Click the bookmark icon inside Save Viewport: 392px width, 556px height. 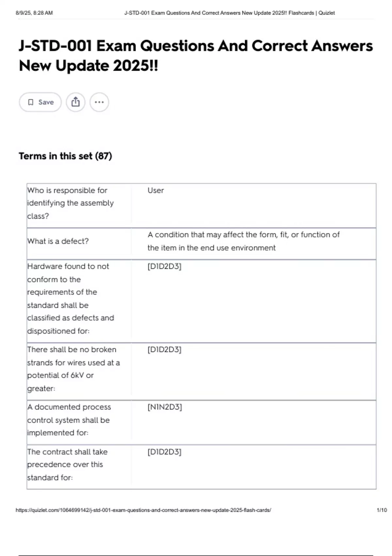click(x=31, y=102)
